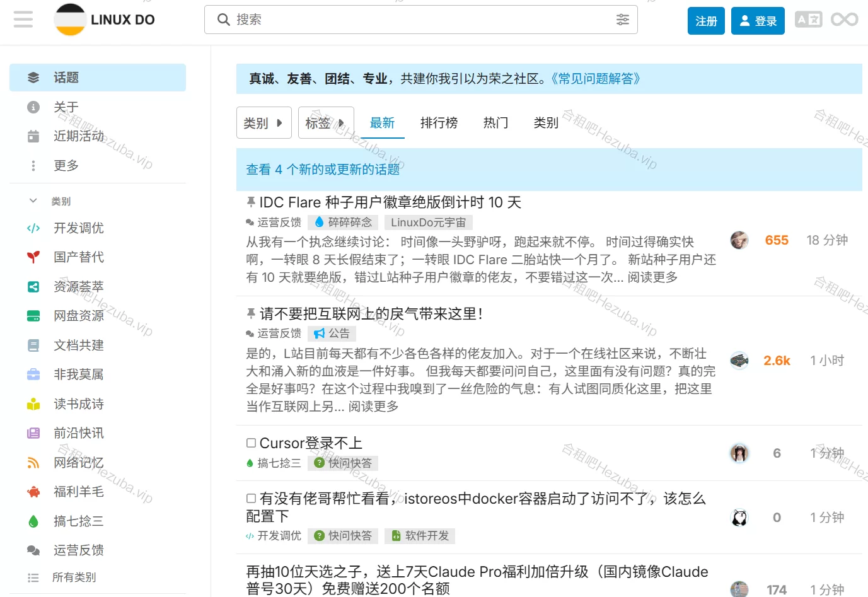Open 开发调优 category in sidebar
This screenshot has height=597, width=868.
click(x=78, y=228)
